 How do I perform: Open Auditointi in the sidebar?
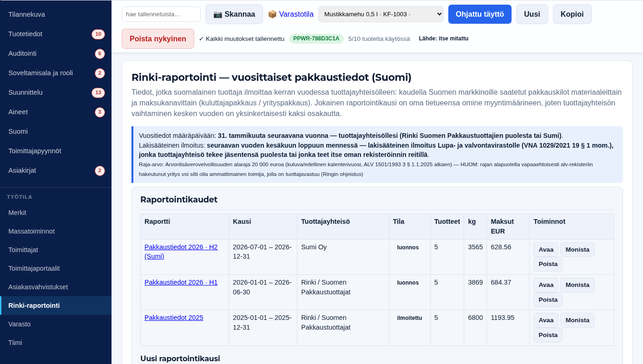56,53
